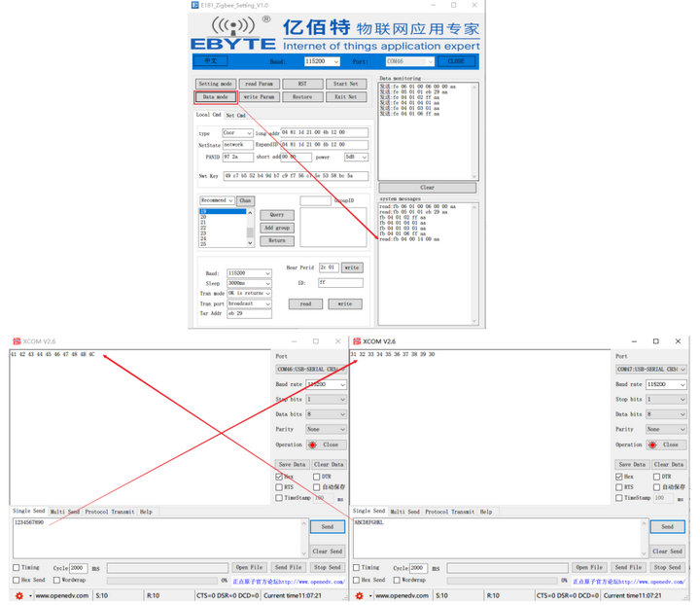The height and width of the screenshot is (605, 700).
Task: Click XCOM logo icon in COM47 window title
Action: coord(357,341)
